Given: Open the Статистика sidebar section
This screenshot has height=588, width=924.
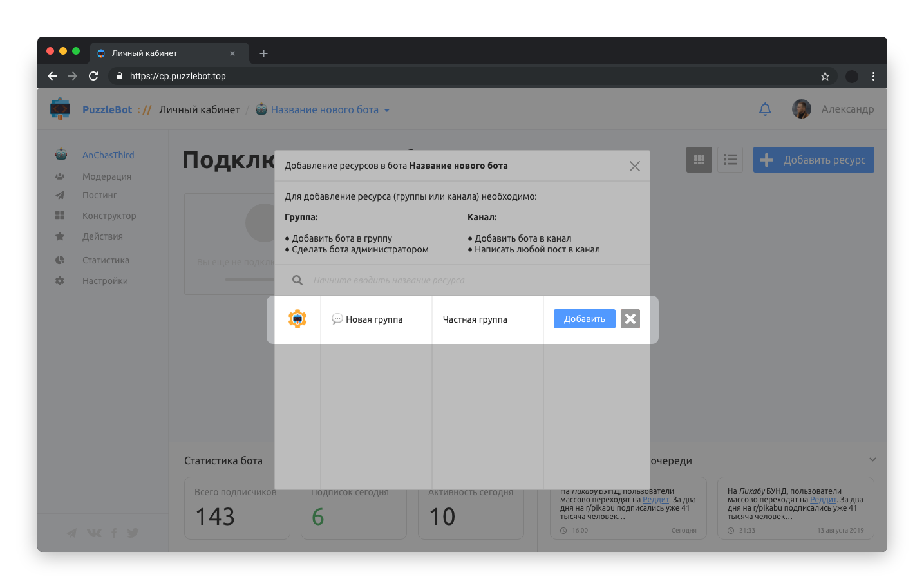Looking at the screenshot, I should pyautogui.click(x=106, y=260).
